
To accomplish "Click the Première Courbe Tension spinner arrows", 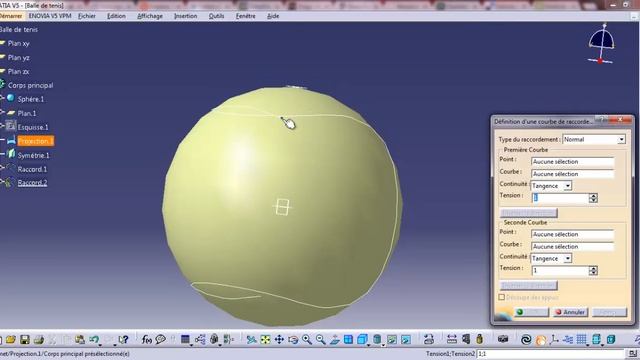I will click(593, 198).
